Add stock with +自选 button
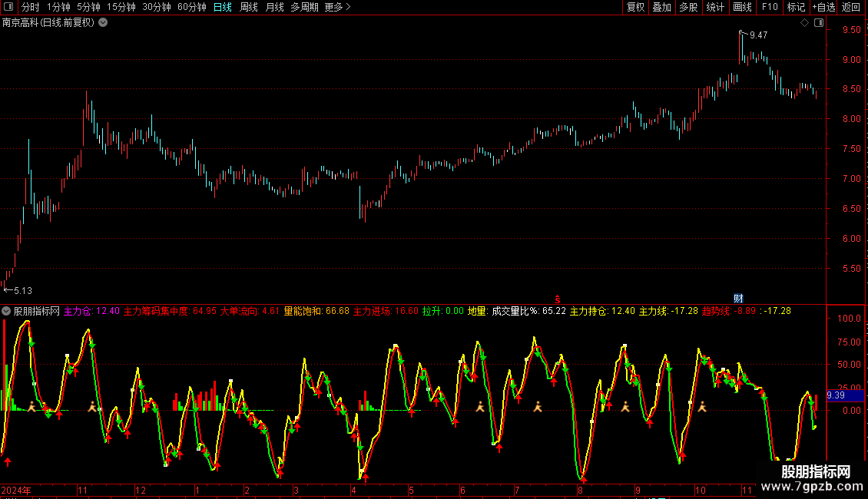Screen dimensions: 868x499 click(823, 7)
